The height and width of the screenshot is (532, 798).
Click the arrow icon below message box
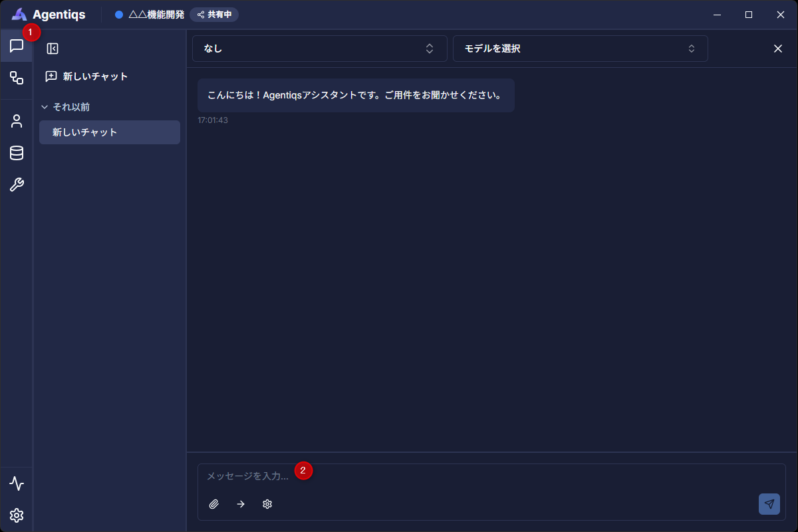(x=241, y=504)
